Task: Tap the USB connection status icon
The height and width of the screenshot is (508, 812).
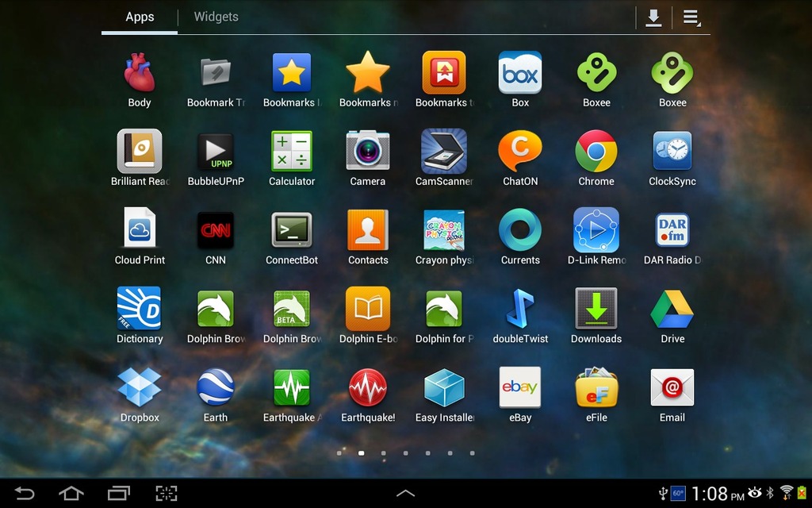Action: point(662,494)
